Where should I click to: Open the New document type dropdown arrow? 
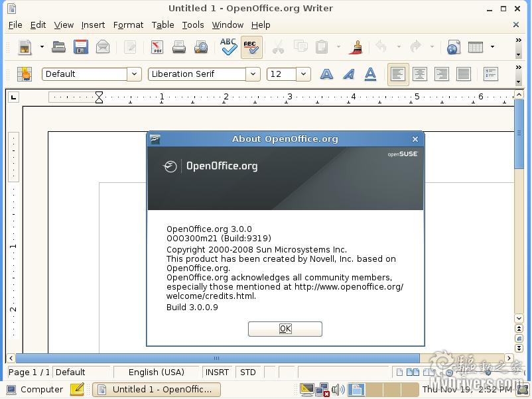pyautogui.click(x=42, y=47)
